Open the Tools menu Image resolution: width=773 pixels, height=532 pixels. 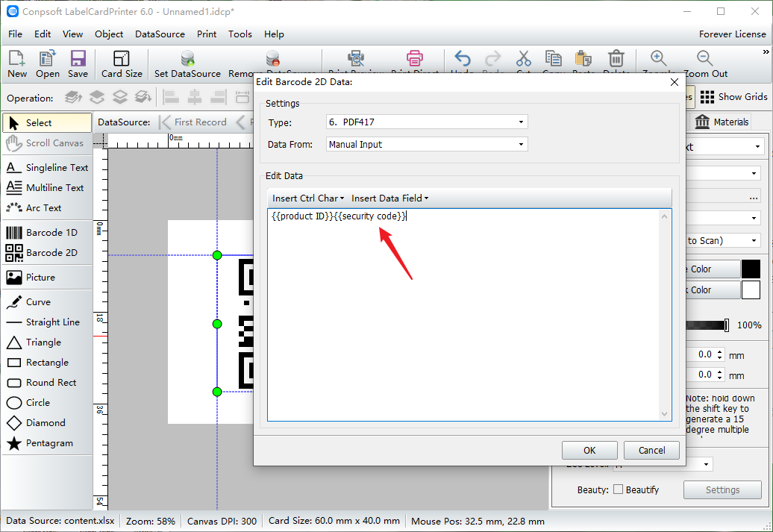[x=240, y=34]
